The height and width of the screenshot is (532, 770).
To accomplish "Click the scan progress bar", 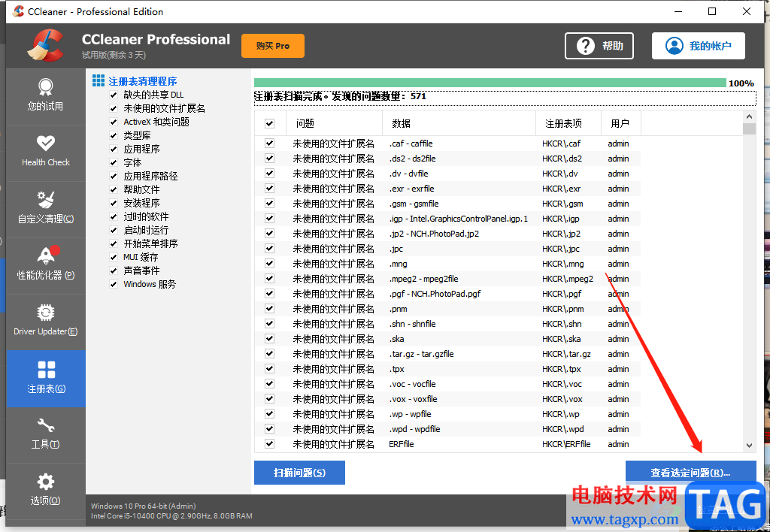I will pyautogui.click(x=490, y=83).
